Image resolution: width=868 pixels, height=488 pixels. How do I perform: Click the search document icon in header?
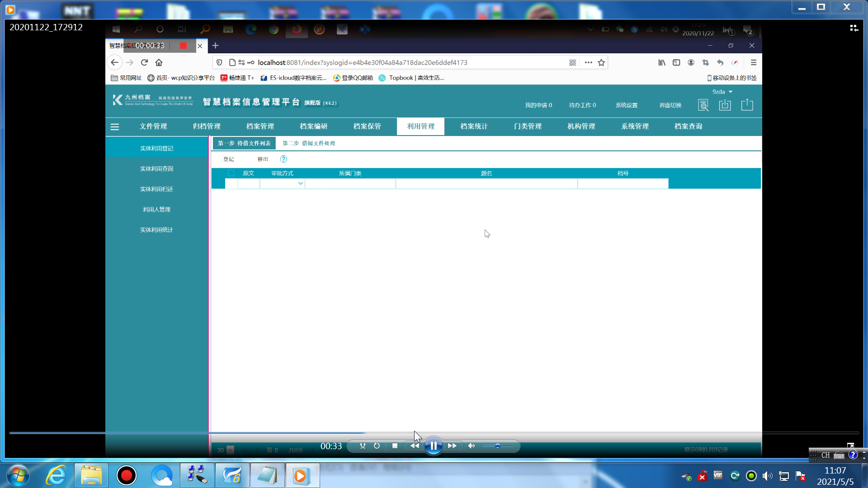[x=703, y=105]
